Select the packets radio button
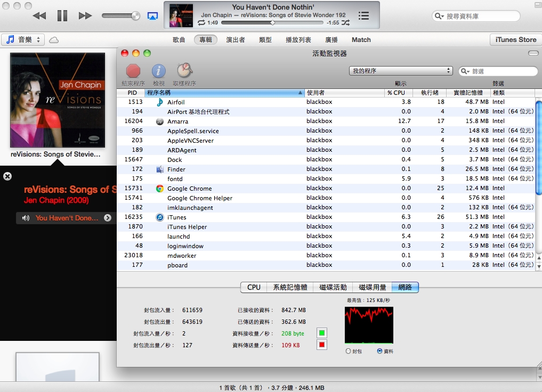The width and height of the screenshot is (542, 392). pyautogui.click(x=349, y=351)
